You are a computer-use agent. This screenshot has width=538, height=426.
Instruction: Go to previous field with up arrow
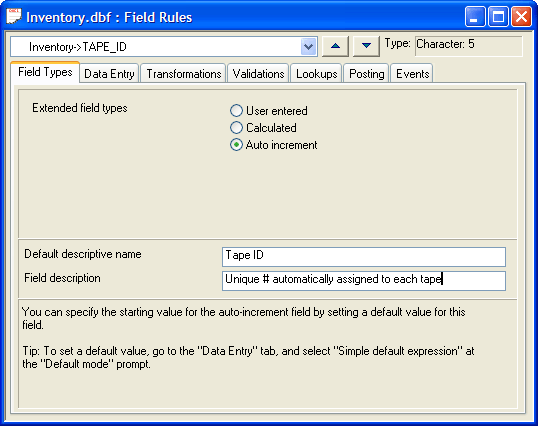[335, 46]
